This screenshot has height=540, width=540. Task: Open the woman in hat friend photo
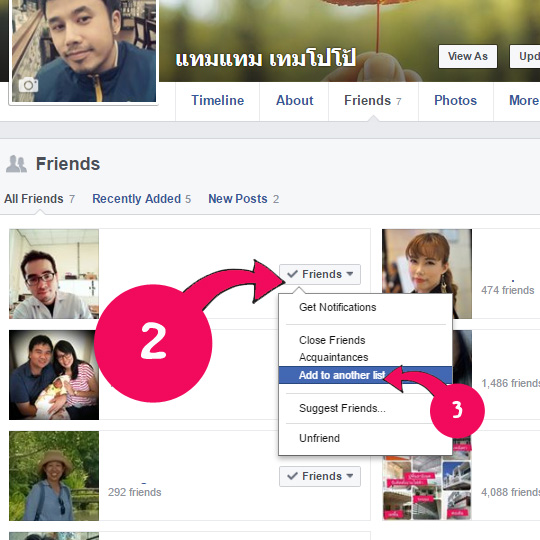(x=54, y=476)
